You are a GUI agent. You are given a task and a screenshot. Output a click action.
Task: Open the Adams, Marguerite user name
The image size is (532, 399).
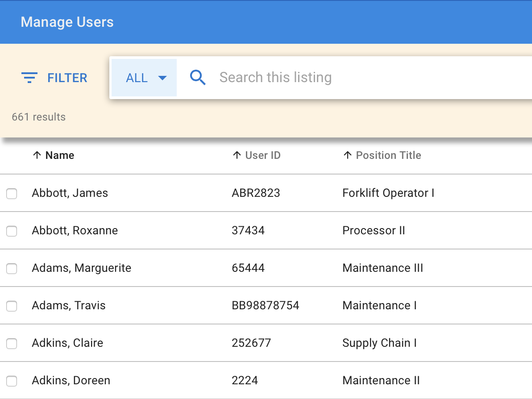[x=81, y=268]
